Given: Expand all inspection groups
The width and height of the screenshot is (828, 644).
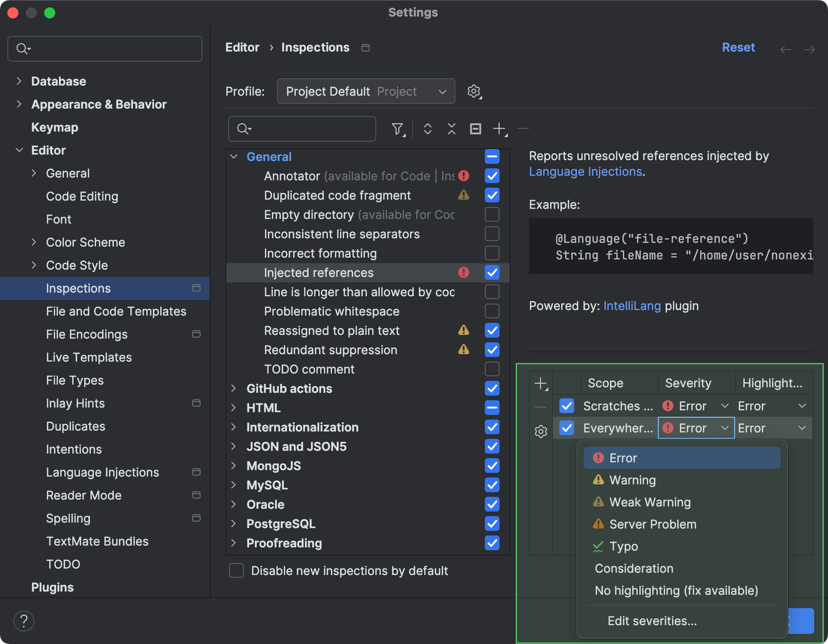Looking at the screenshot, I should pos(428,129).
